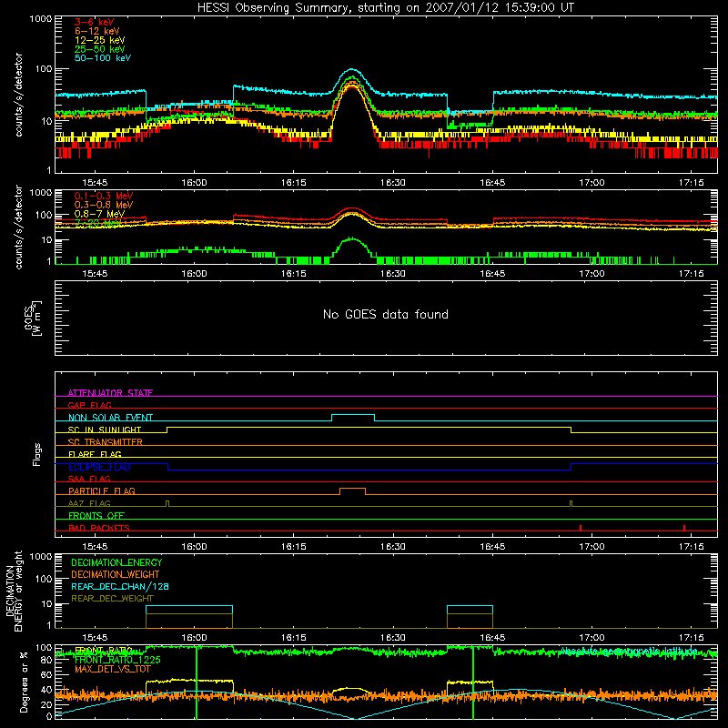Click the ECLIPSE_FLAG label

click(99, 467)
